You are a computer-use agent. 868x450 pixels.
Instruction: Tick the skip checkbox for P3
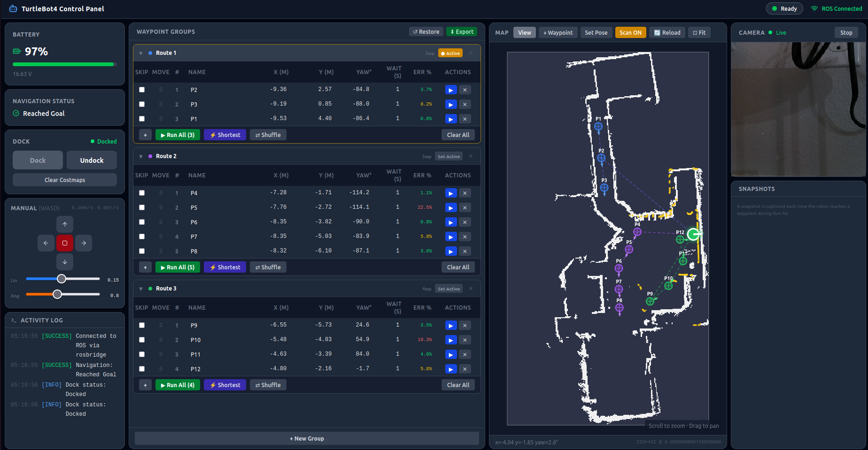click(142, 105)
